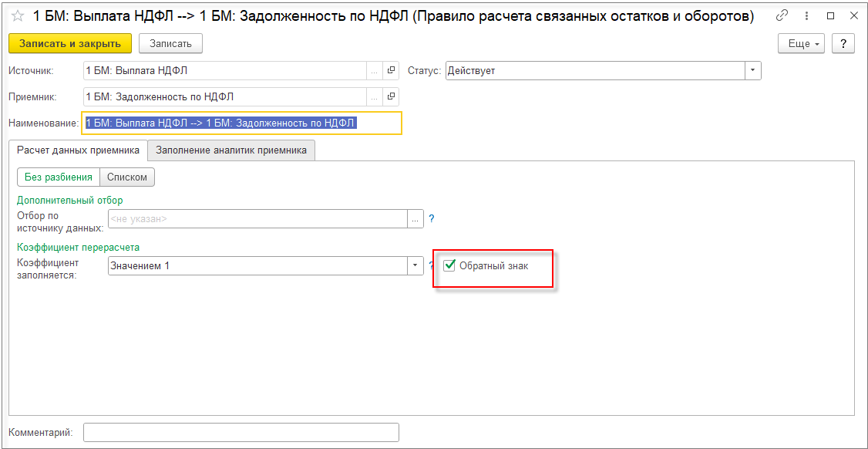Open the Источник value in new window
This screenshot has width=868, height=449.
tap(391, 71)
